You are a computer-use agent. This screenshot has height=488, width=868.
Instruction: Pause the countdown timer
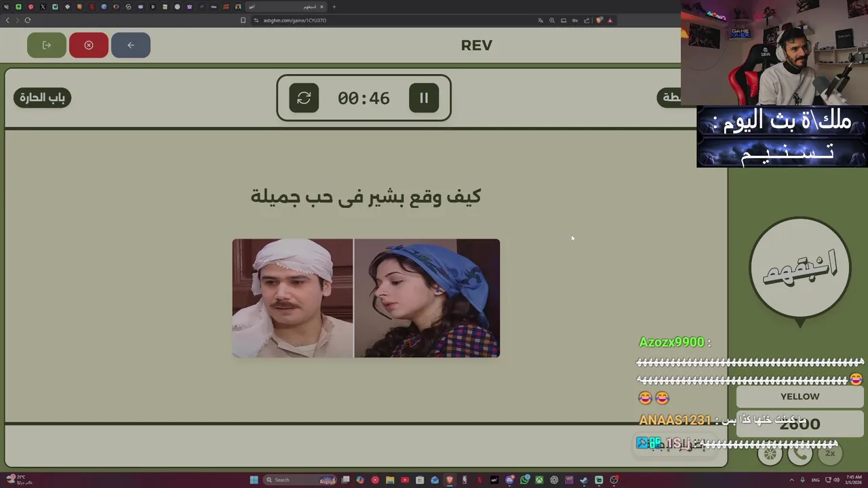coord(424,98)
